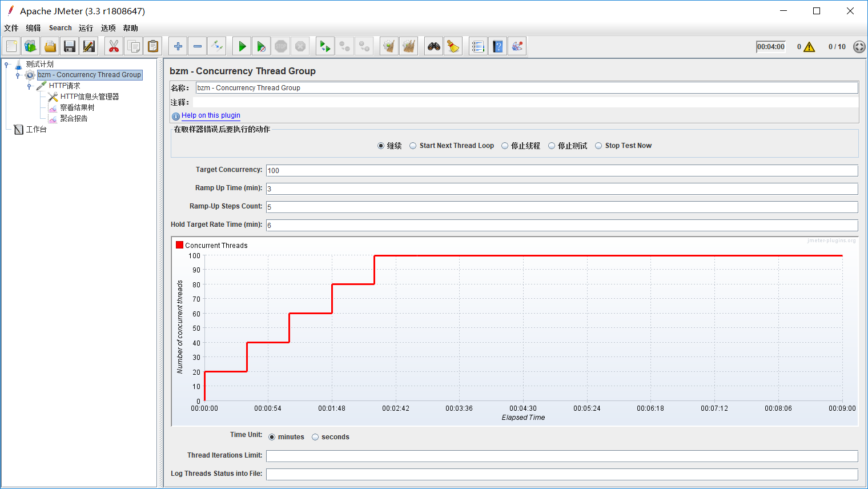Create a new test plan via New icon
This screenshot has width=868, height=489.
click(x=11, y=46)
